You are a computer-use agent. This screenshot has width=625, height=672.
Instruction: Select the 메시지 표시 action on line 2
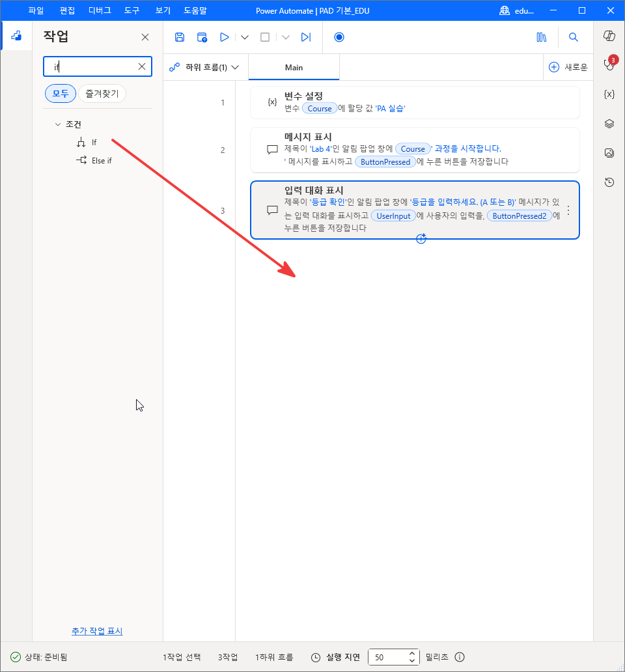pyautogui.click(x=415, y=150)
